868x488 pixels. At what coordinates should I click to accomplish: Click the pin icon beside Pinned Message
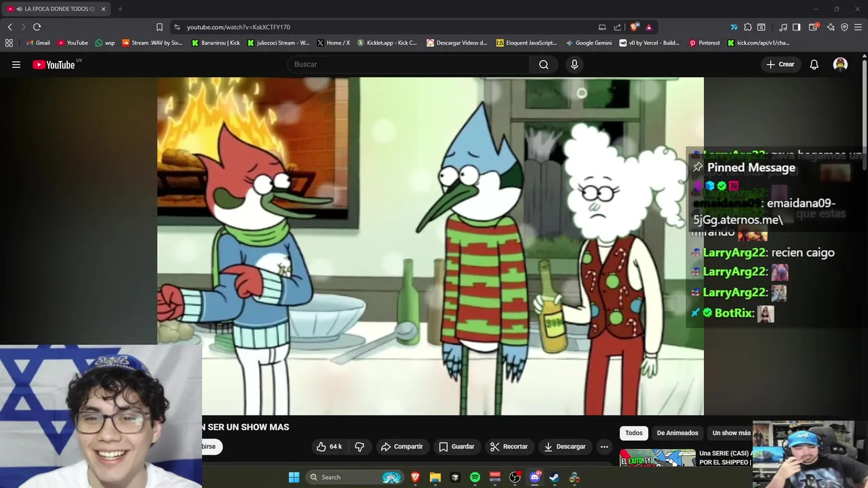click(698, 167)
